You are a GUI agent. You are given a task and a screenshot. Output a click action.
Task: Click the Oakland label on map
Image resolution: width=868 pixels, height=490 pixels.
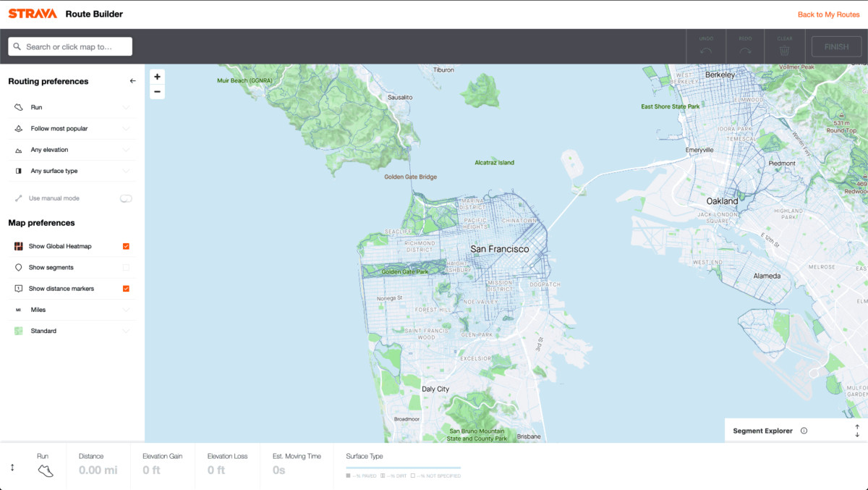pyautogui.click(x=722, y=201)
